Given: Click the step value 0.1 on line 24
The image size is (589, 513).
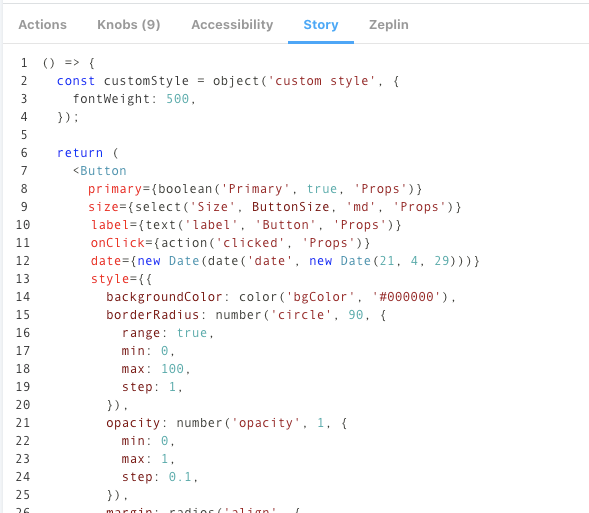Looking at the screenshot, I should [180, 477].
